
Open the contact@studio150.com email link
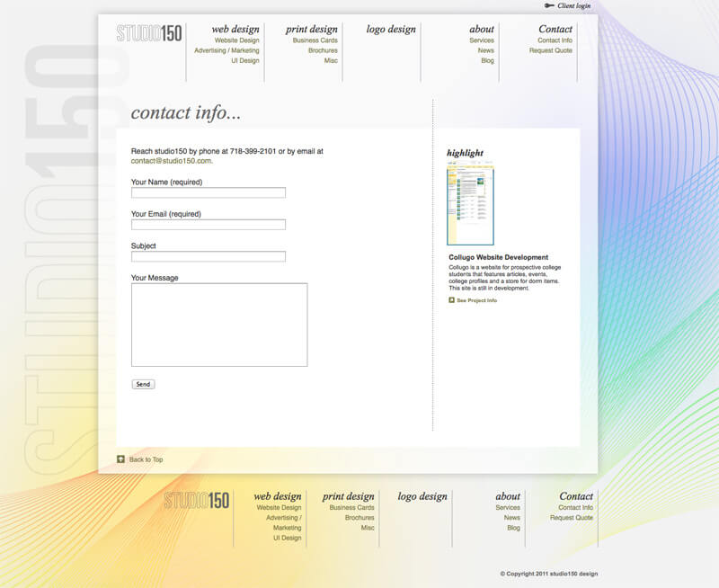[x=171, y=161]
